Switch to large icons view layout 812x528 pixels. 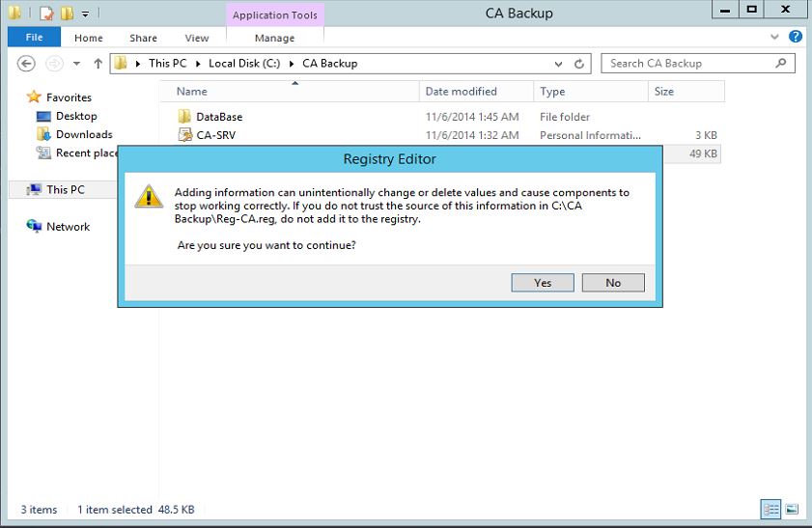pos(792,509)
